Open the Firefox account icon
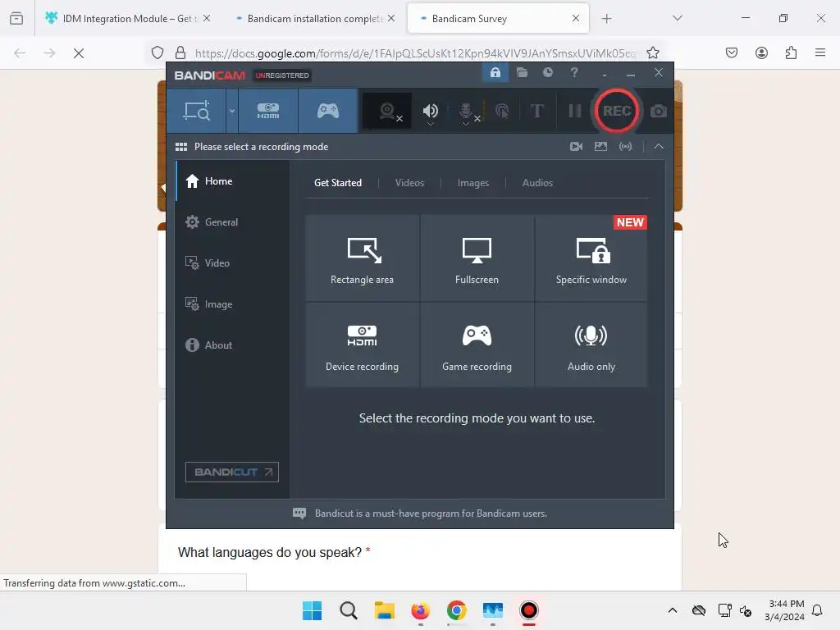The height and width of the screenshot is (630, 840). (761, 52)
